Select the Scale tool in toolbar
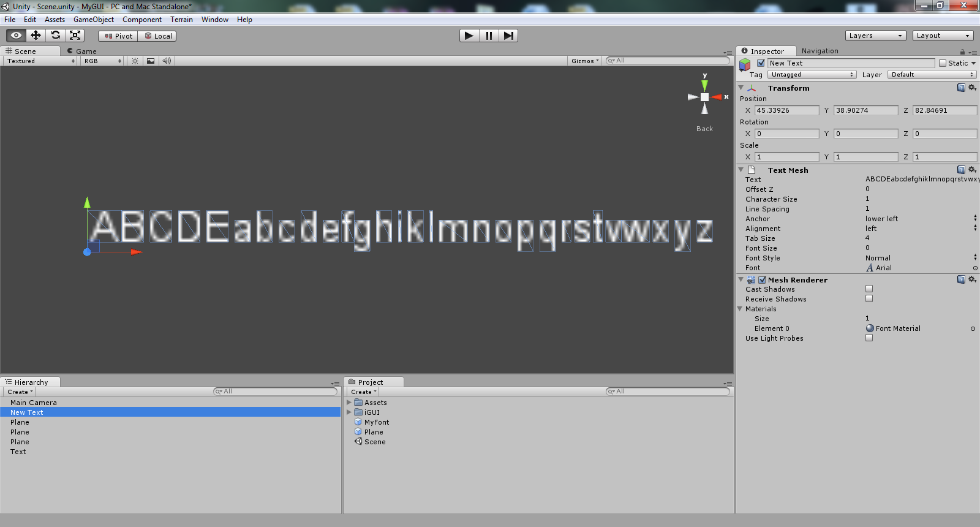 (75, 36)
